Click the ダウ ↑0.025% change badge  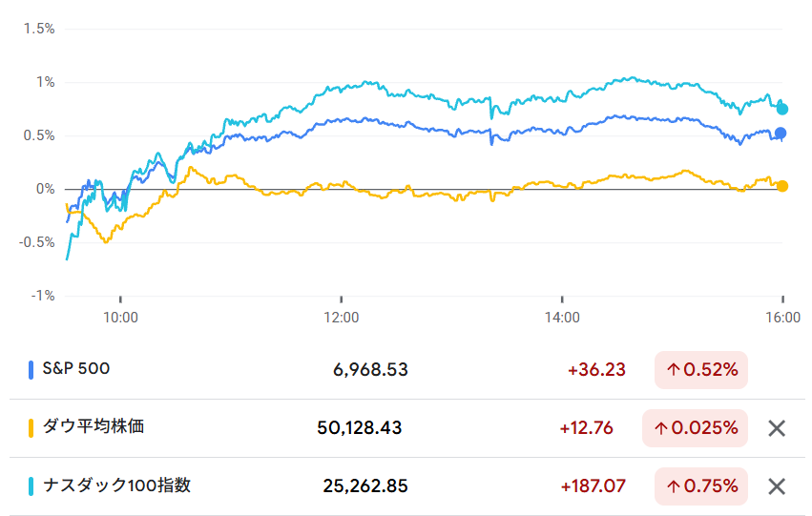[696, 428]
